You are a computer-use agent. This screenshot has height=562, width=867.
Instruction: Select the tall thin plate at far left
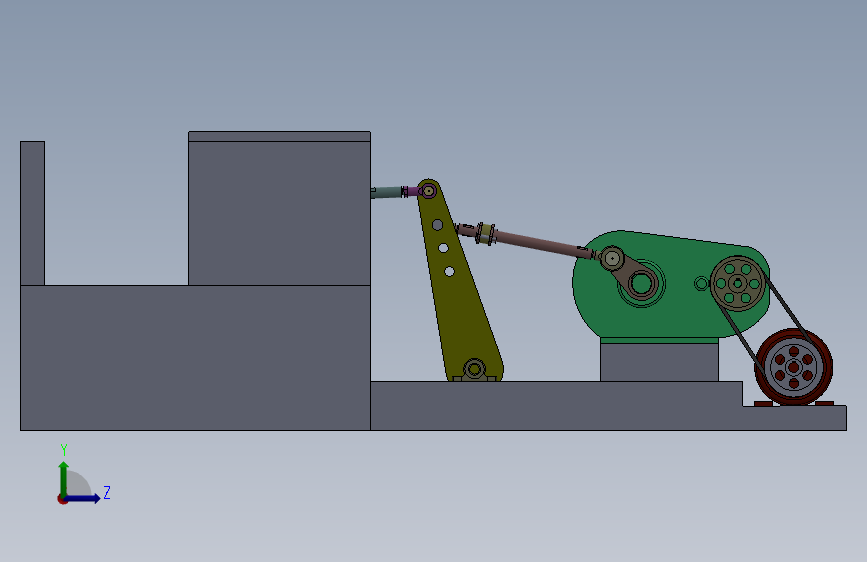[x=33, y=214]
